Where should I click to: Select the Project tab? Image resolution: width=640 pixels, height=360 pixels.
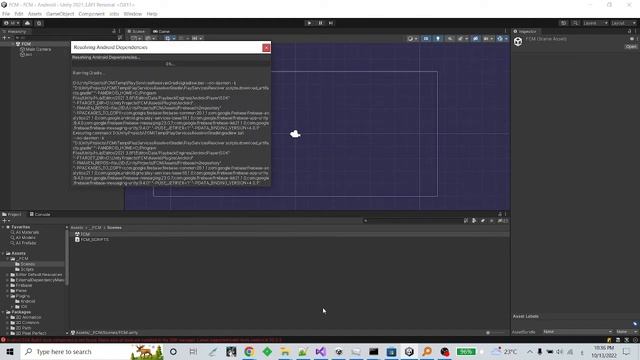pyautogui.click(x=12, y=214)
